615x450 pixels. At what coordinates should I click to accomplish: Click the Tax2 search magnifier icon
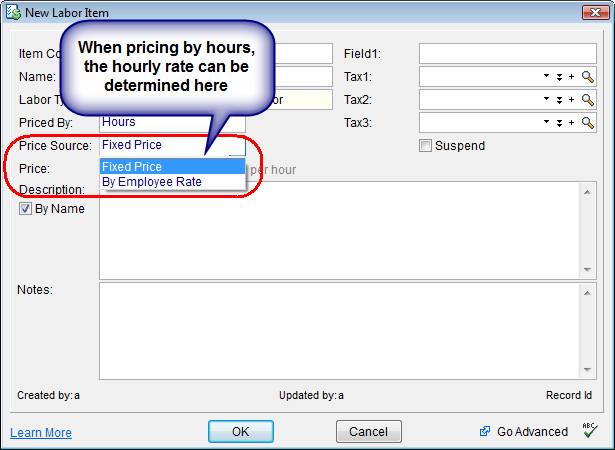pos(588,100)
